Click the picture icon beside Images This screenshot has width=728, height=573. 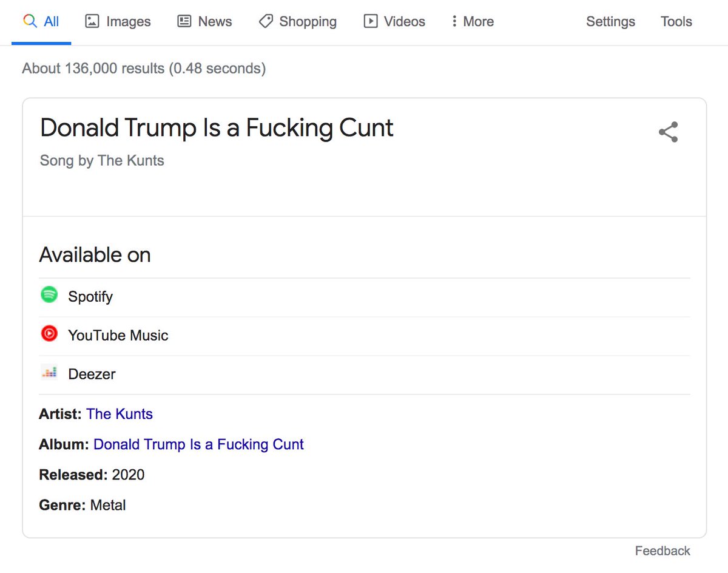(92, 21)
